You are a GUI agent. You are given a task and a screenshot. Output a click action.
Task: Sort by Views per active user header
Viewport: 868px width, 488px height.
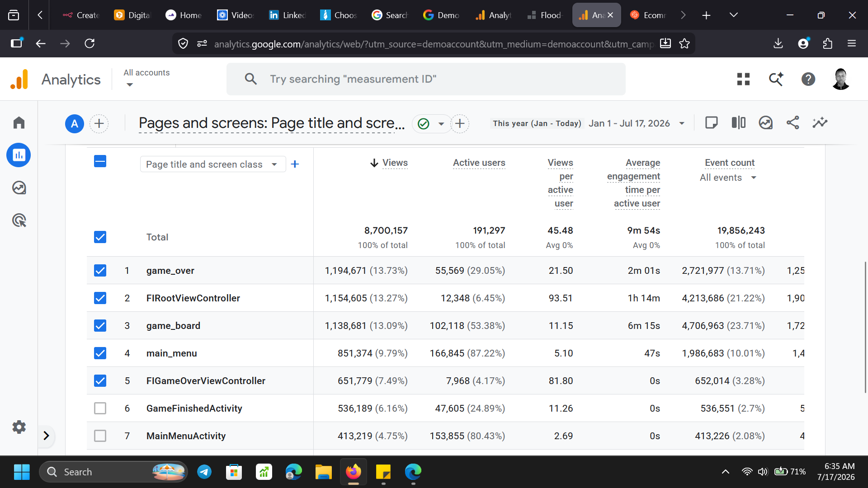[561, 183]
